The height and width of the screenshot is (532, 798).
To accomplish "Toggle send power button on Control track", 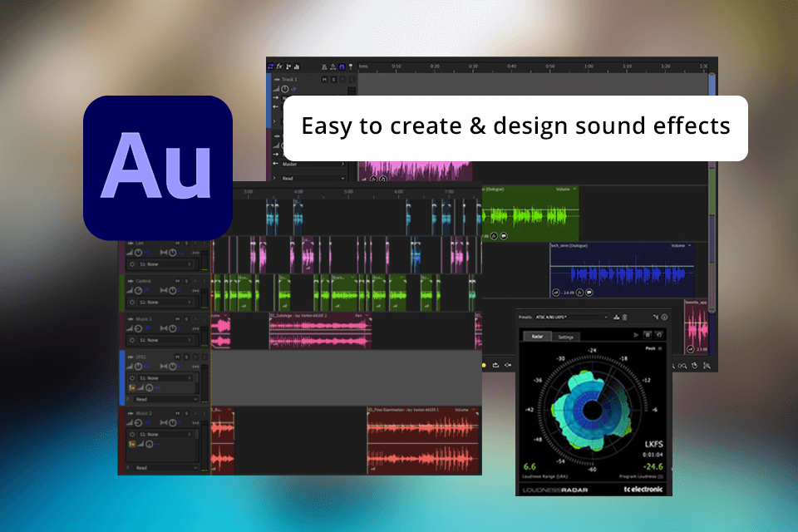I will click(x=132, y=303).
